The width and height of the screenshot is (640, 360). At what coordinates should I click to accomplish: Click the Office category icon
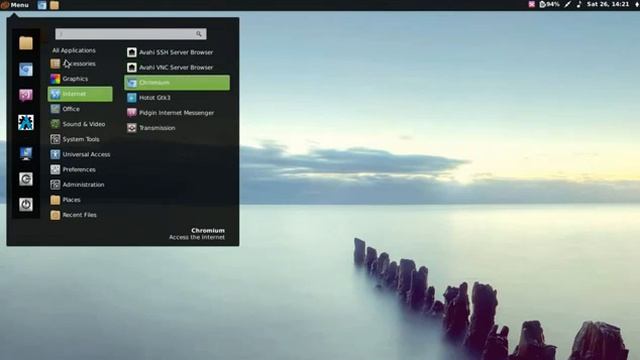point(55,109)
